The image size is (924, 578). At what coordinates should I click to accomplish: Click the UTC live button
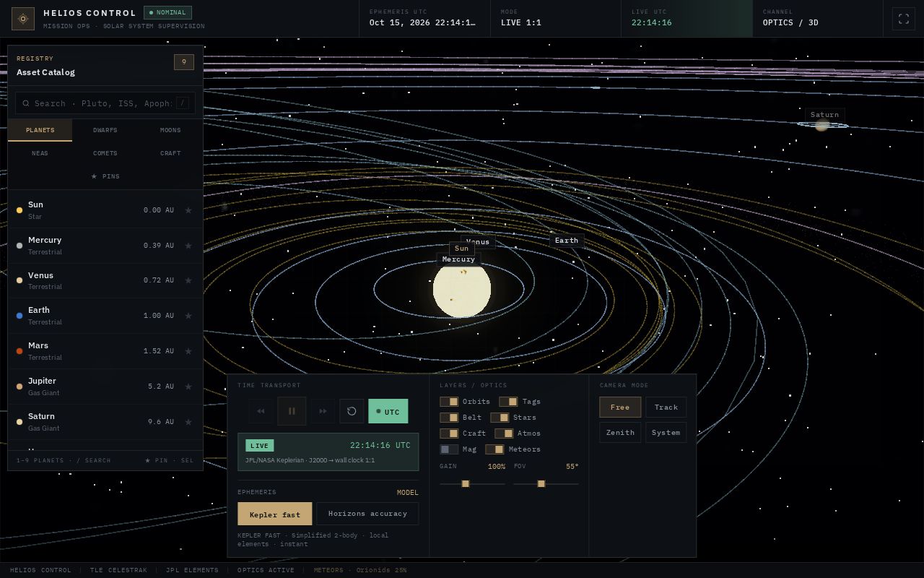388,411
